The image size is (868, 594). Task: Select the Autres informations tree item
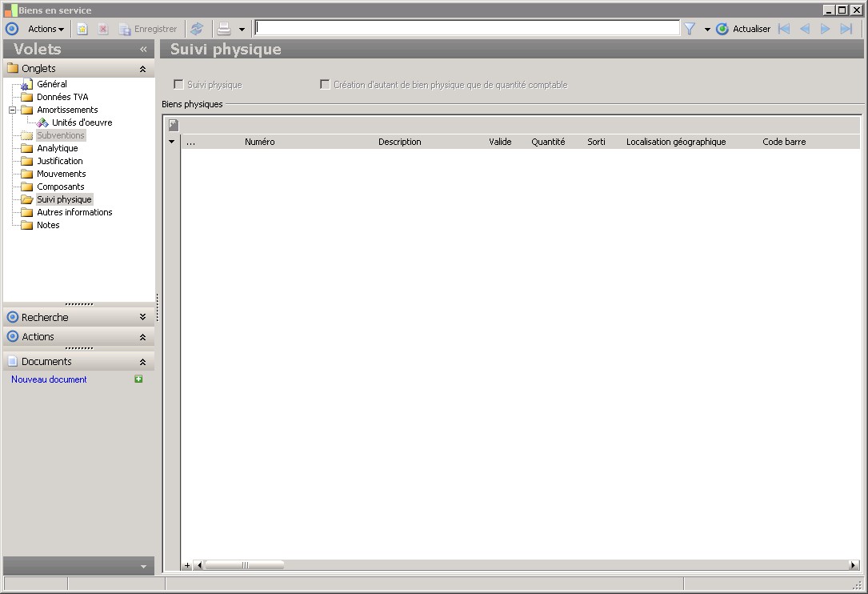coord(74,212)
